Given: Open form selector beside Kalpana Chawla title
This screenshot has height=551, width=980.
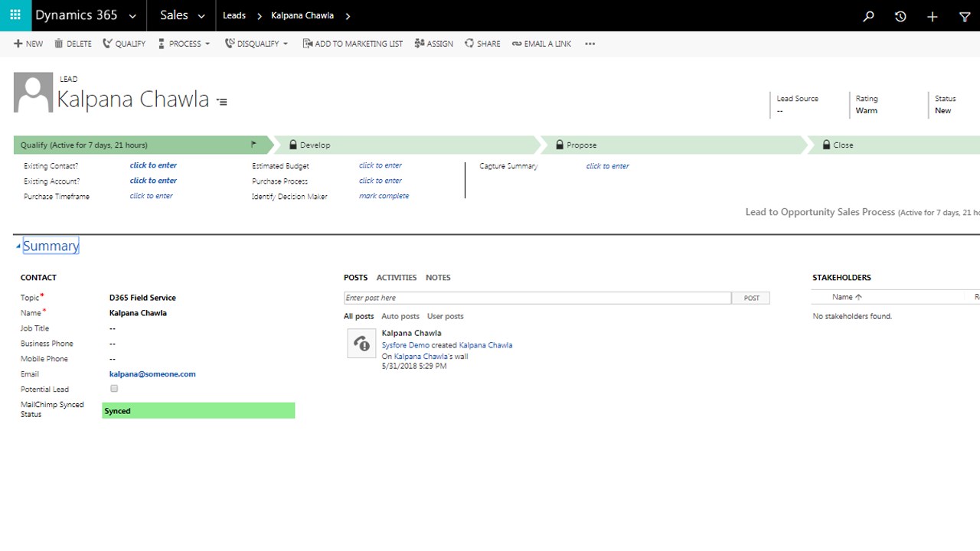Looking at the screenshot, I should (x=222, y=102).
